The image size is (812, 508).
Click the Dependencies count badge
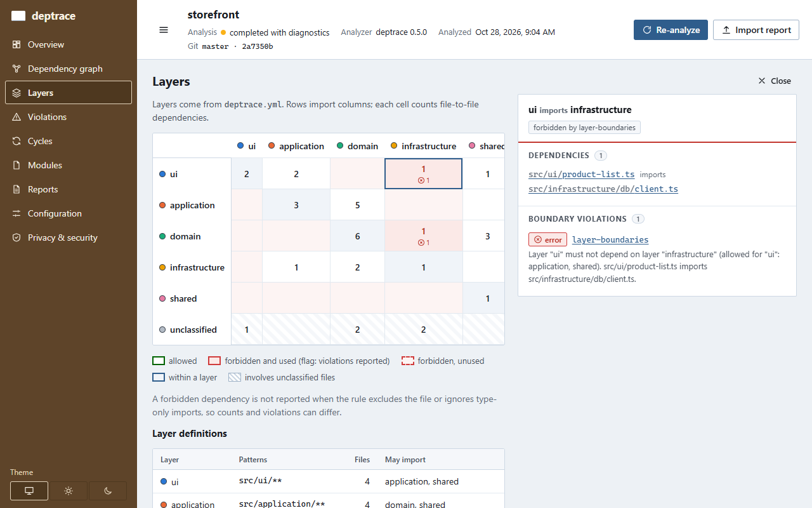click(x=601, y=156)
